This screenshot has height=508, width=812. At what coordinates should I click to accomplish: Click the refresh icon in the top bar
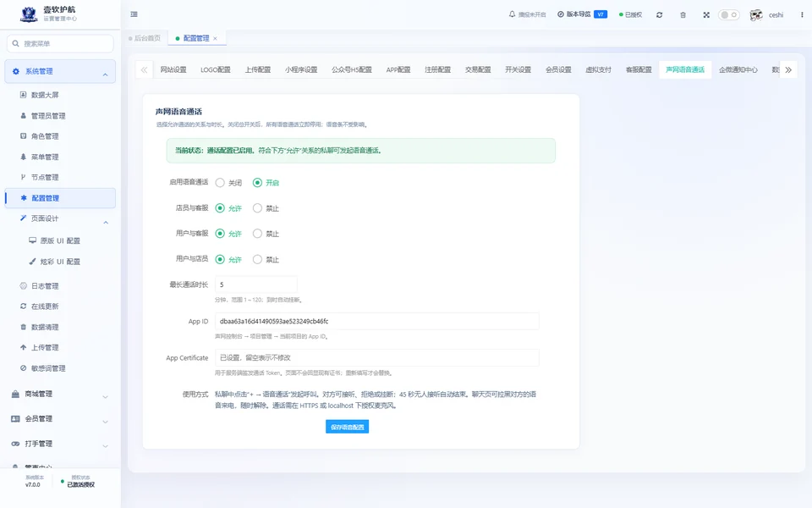coord(659,15)
